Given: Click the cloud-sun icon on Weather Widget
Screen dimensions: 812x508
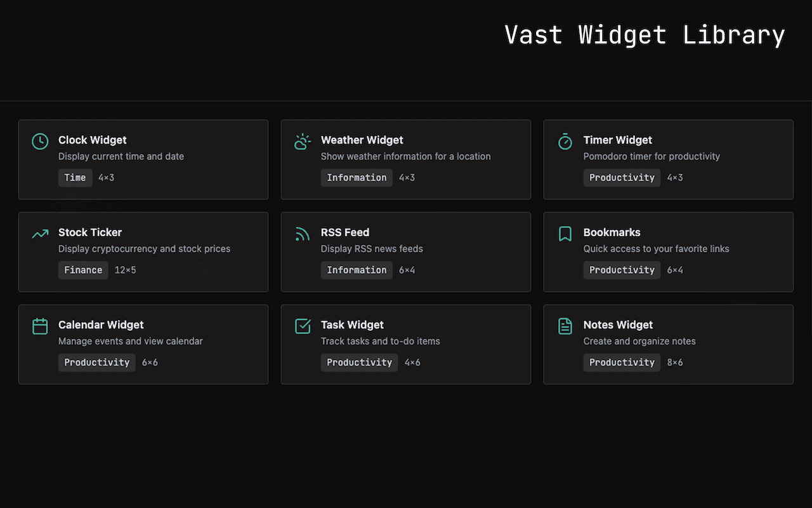Looking at the screenshot, I should point(303,142).
